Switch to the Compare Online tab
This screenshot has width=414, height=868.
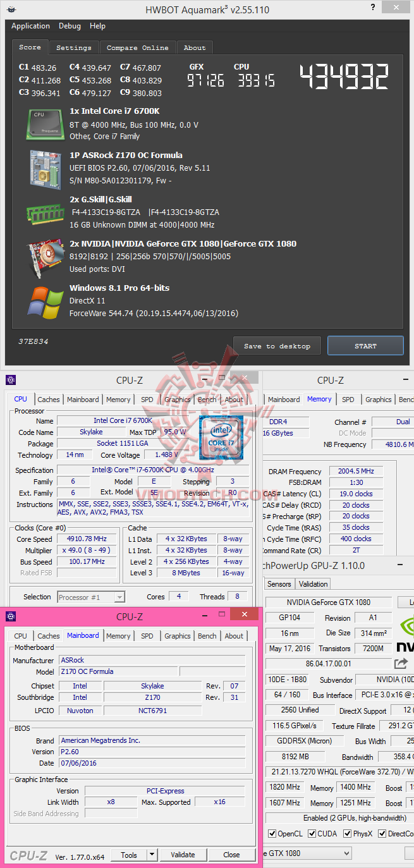pos(138,48)
